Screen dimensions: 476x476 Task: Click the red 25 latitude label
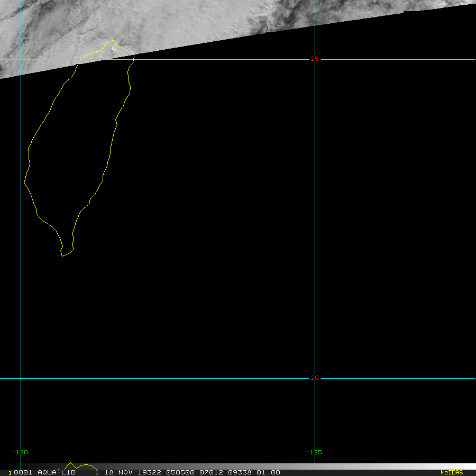315,59
